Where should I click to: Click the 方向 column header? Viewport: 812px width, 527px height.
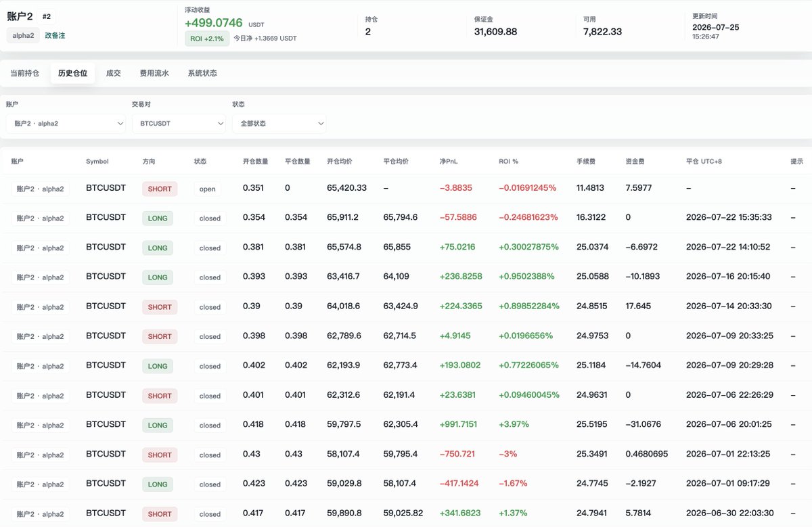coord(148,162)
